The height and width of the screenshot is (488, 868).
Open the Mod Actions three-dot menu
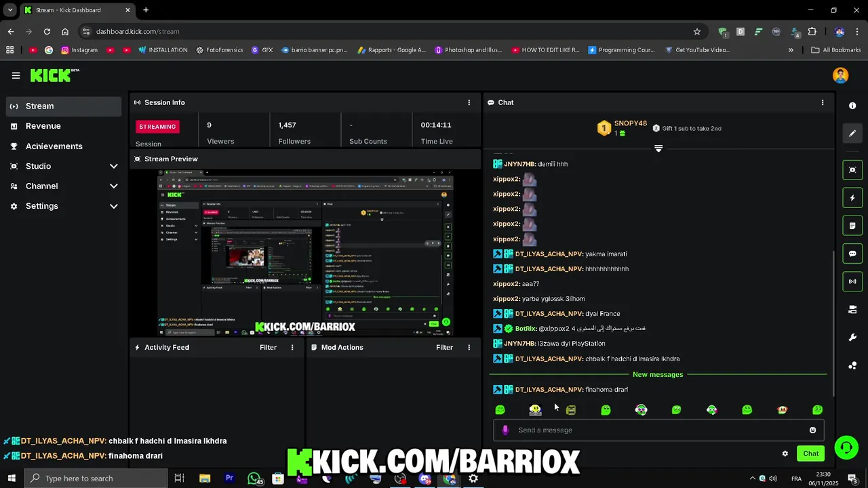tap(469, 347)
